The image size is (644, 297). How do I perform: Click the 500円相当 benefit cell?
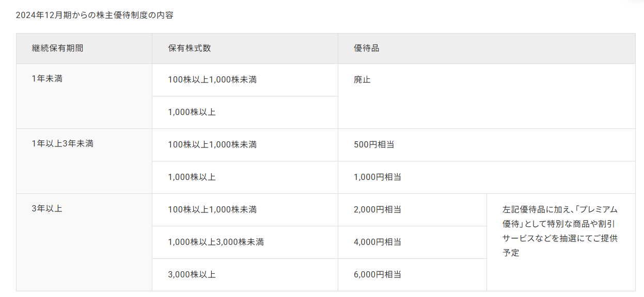pyautogui.click(x=374, y=145)
